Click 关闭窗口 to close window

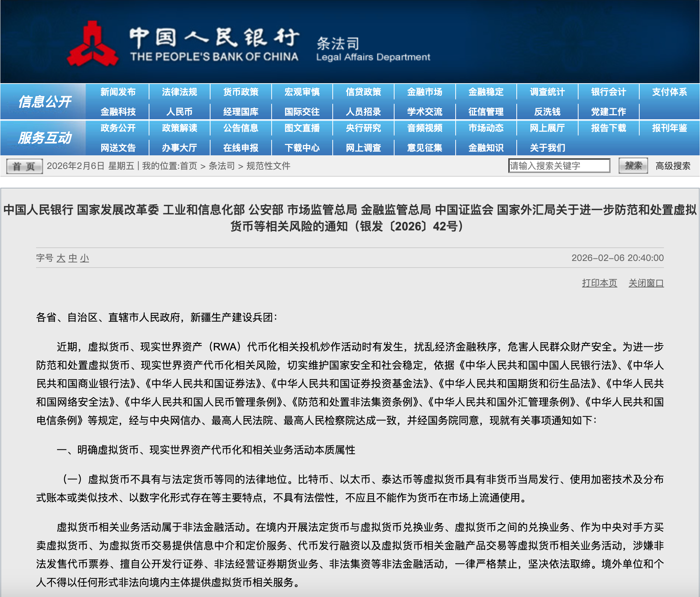click(646, 283)
